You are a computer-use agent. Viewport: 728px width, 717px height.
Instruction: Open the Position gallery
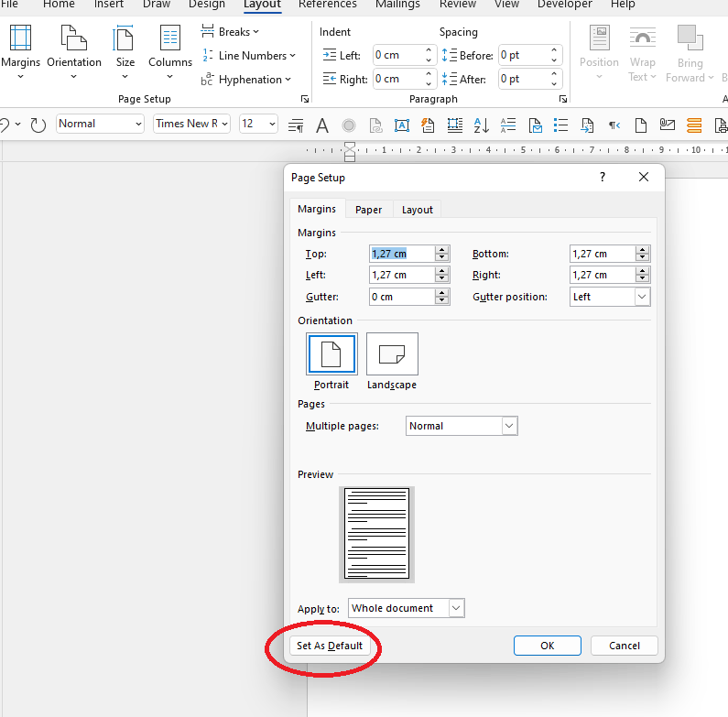599,52
